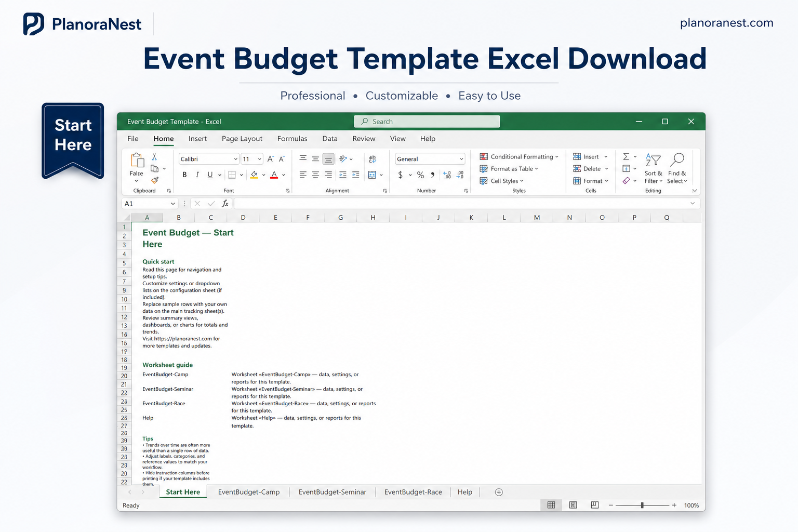Click Insert in the Cells group
This screenshot has width=798, height=532.
coord(590,156)
